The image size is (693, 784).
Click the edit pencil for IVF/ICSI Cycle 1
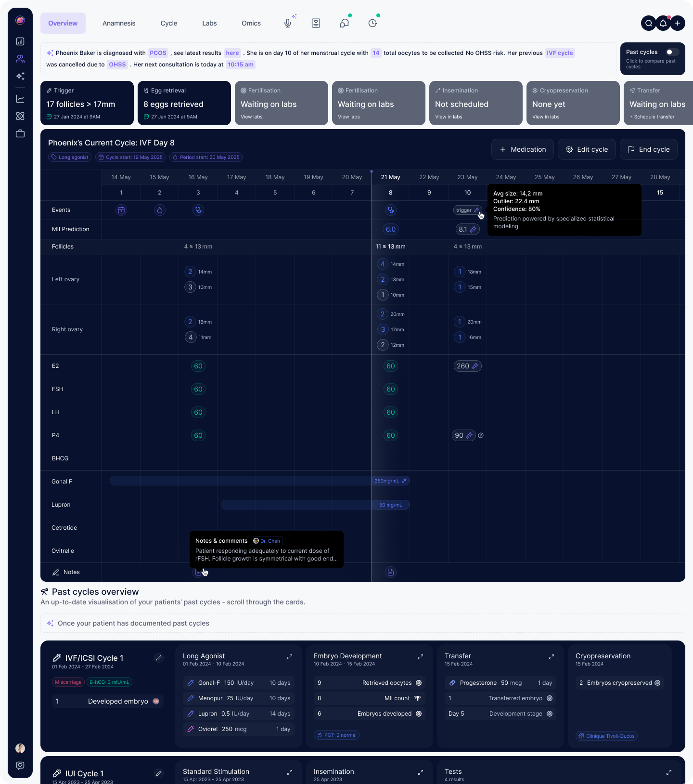(159, 658)
